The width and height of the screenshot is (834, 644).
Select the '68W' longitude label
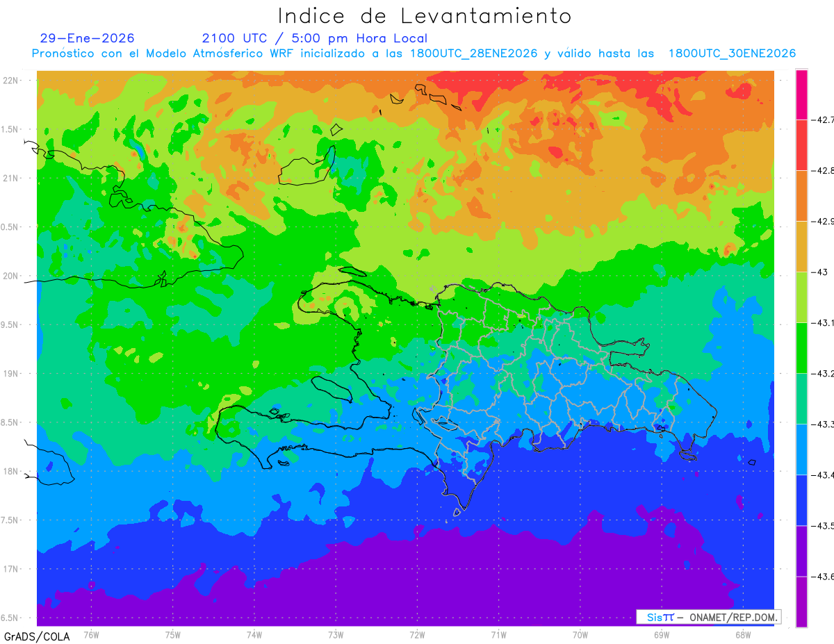click(x=742, y=634)
